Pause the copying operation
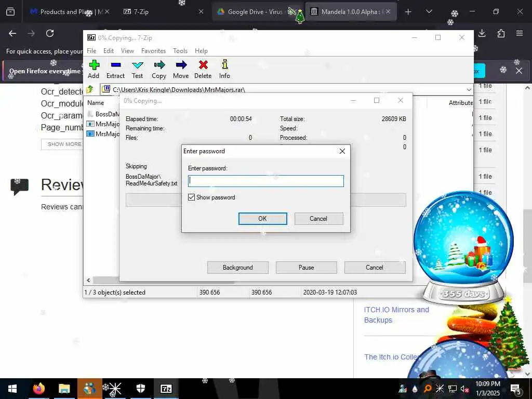Viewport: 532px width, 399px height. tap(307, 268)
